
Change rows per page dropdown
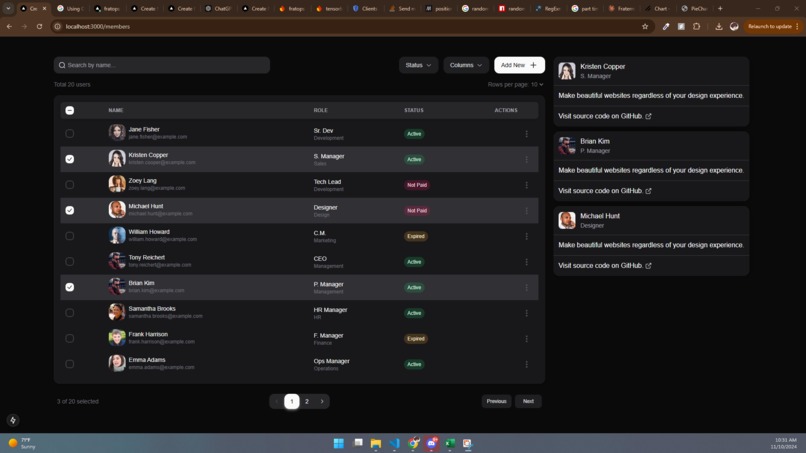point(537,84)
